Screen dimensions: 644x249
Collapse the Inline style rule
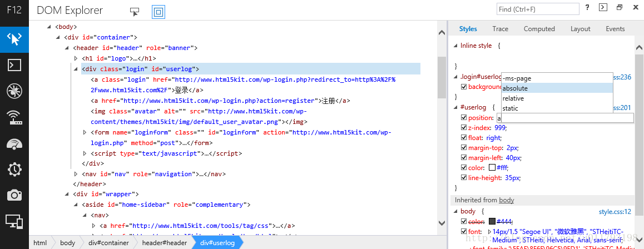pos(455,46)
